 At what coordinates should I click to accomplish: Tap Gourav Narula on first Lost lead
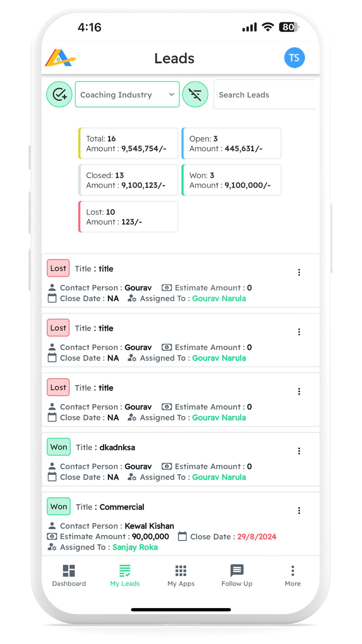219,298
